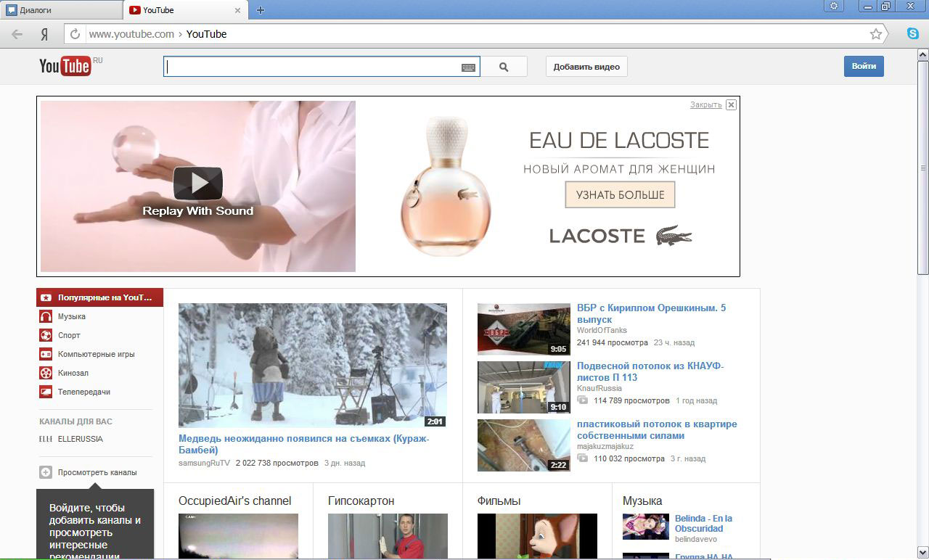Switch to the Диалоги tab
The height and width of the screenshot is (560, 929).
click(x=61, y=10)
